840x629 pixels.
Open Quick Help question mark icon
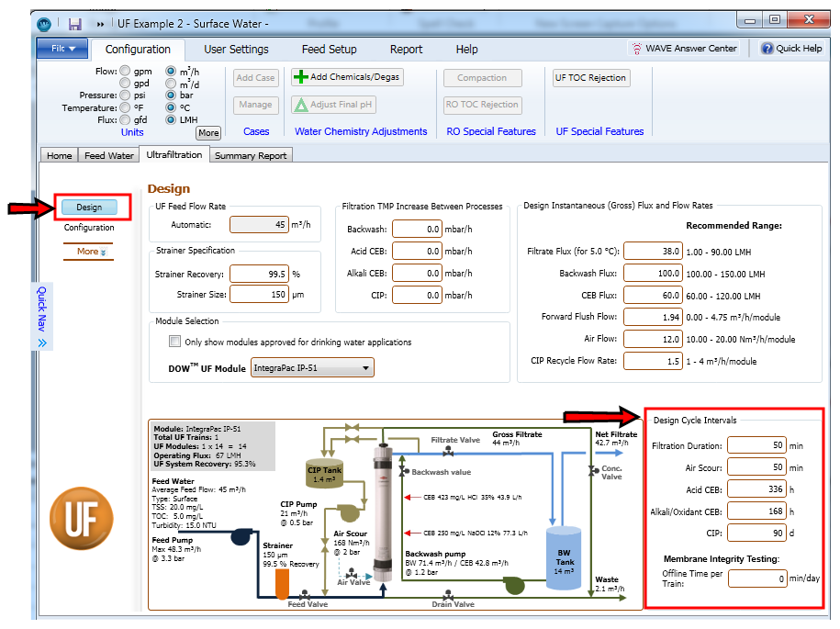(767, 49)
